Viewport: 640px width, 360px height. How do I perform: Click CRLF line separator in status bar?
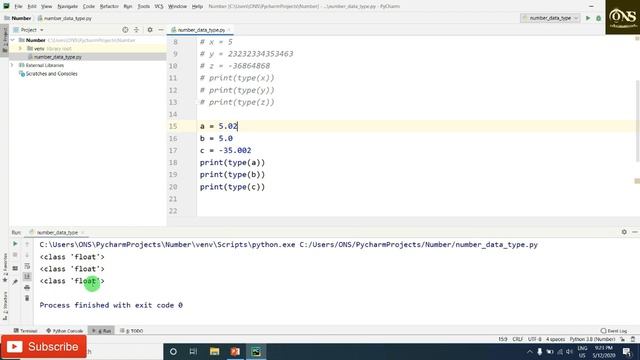point(518,339)
